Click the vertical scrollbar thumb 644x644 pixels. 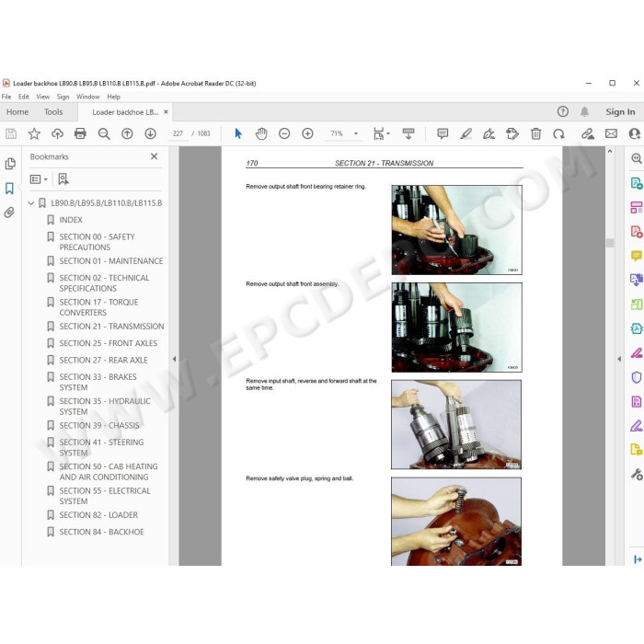pyautogui.click(x=610, y=243)
